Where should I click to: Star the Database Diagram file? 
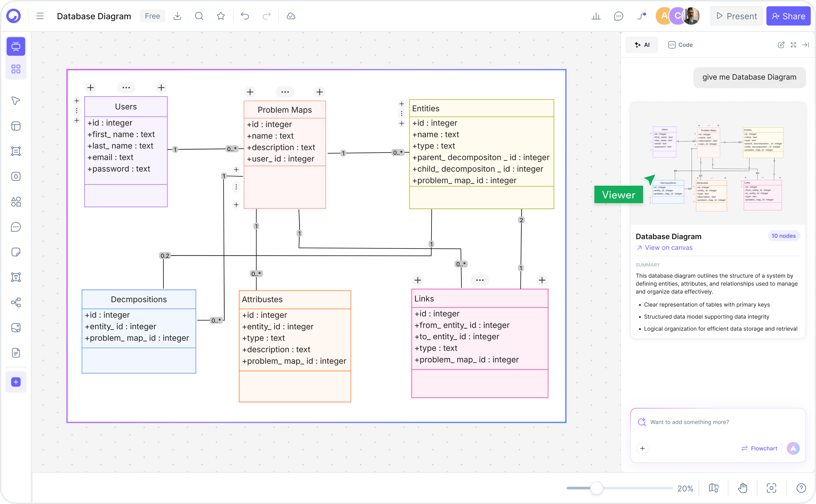tap(221, 16)
